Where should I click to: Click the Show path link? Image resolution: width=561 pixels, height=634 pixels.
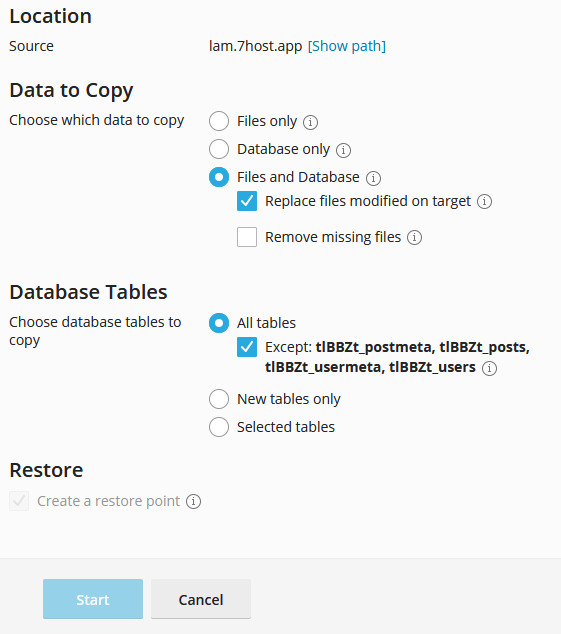347,46
